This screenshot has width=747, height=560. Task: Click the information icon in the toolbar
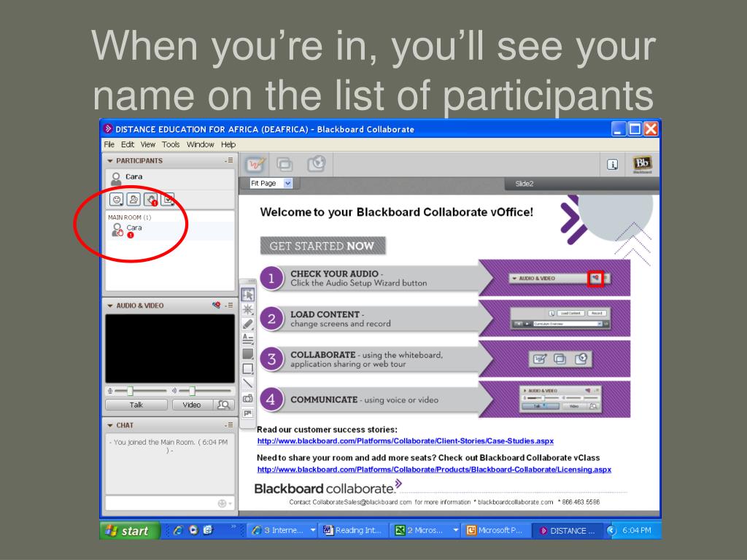coord(613,165)
